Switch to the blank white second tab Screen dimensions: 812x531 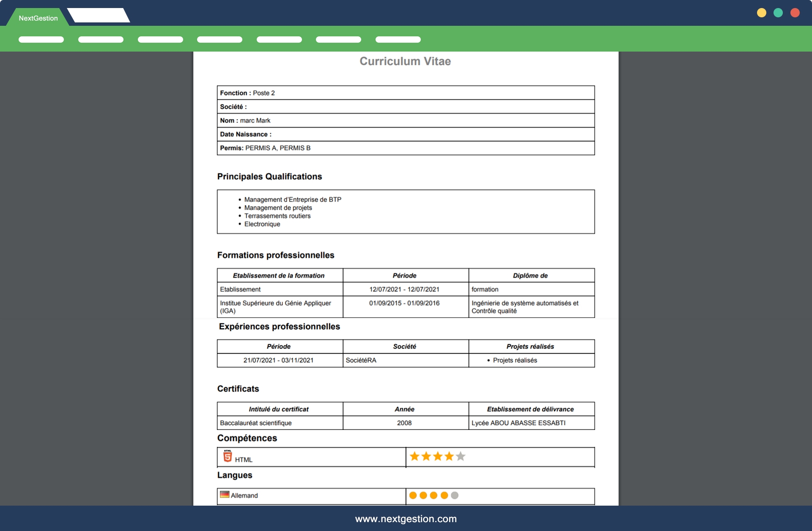99,16
